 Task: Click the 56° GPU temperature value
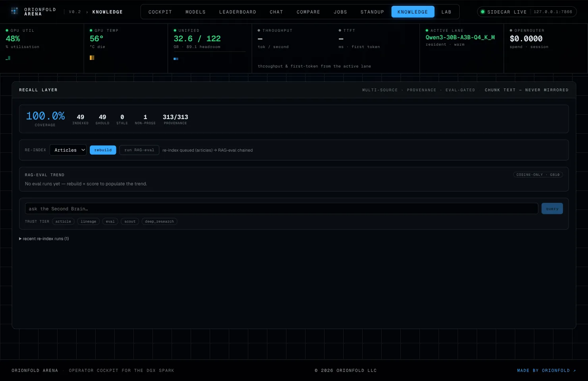click(97, 38)
